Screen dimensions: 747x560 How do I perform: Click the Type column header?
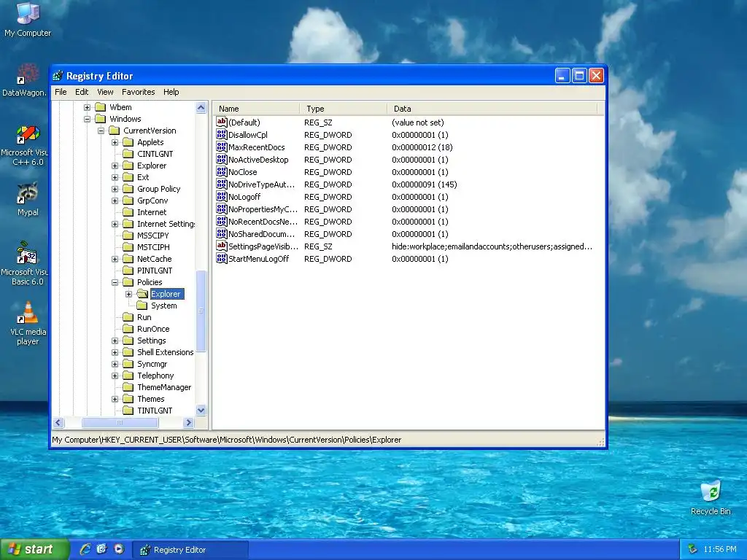click(344, 109)
